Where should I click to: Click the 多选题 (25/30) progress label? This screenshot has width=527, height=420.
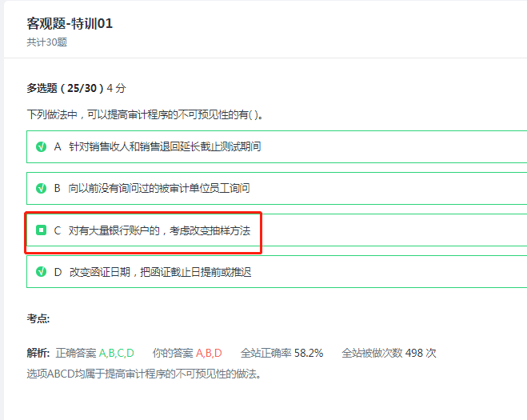point(66,88)
